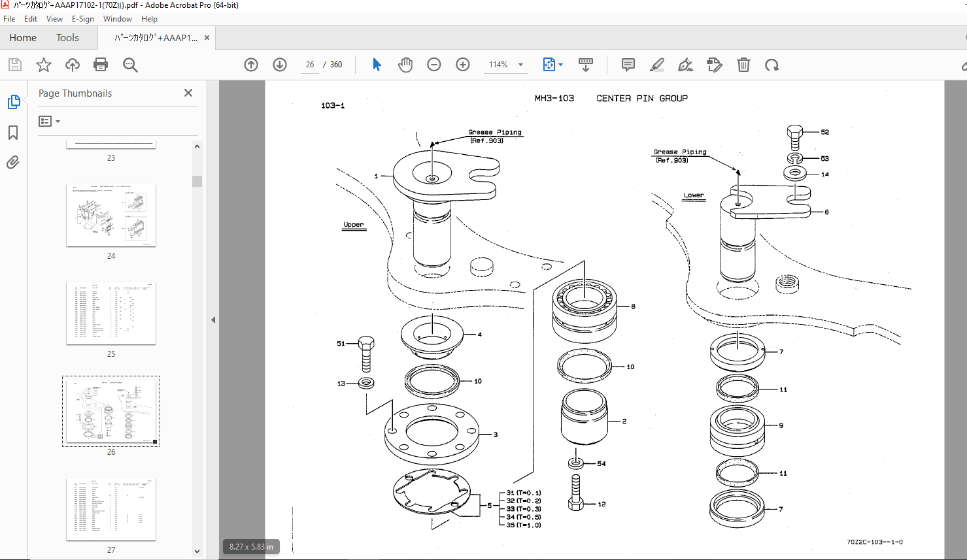Viewport: 967px width, 560px height.
Task: Select the page 25 thumbnail
Action: tap(111, 313)
